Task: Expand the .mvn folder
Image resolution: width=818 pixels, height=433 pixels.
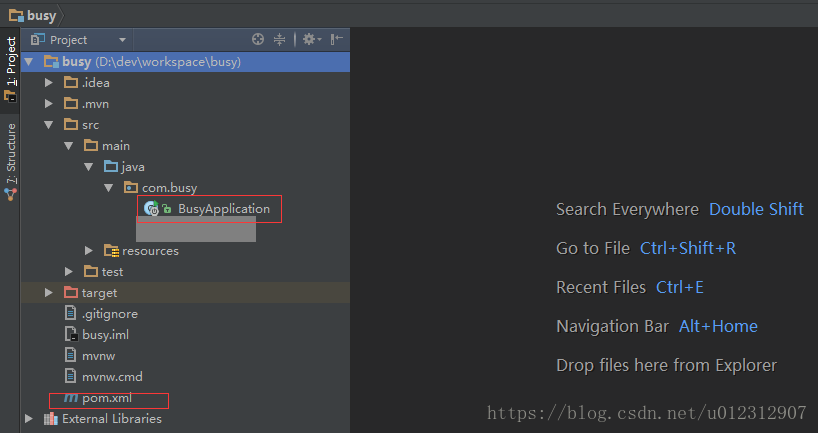Action: [x=49, y=103]
